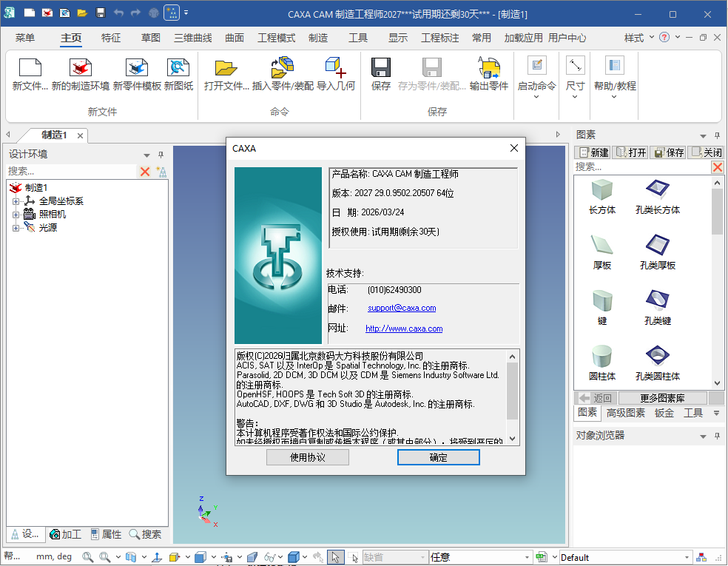The width and height of the screenshot is (728, 566).
Task: Open the quick access toolbar customize arrow
Action: pyautogui.click(x=186, y=13)
